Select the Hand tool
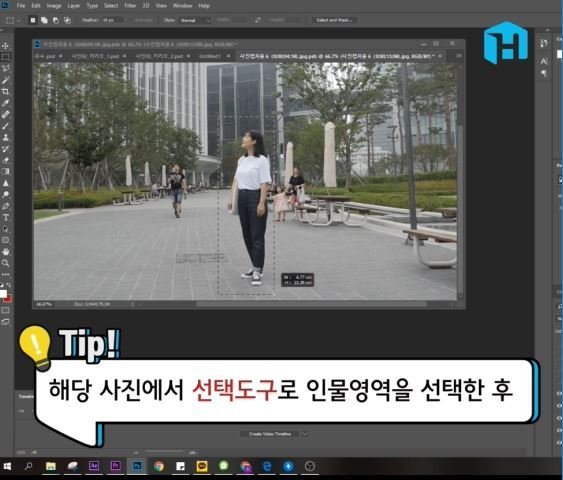This screenshot has width=563, height=480. (x=5, y=252)
